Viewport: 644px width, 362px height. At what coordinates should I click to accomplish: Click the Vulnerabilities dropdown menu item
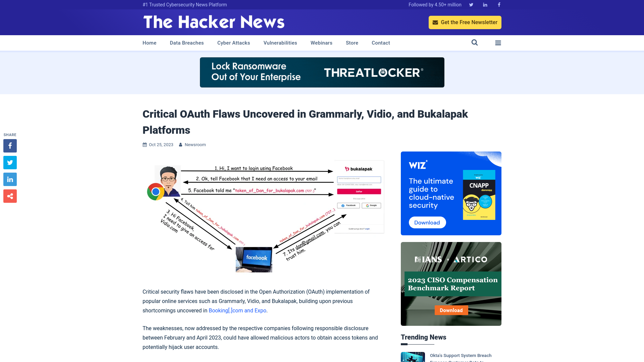point(280,43)
